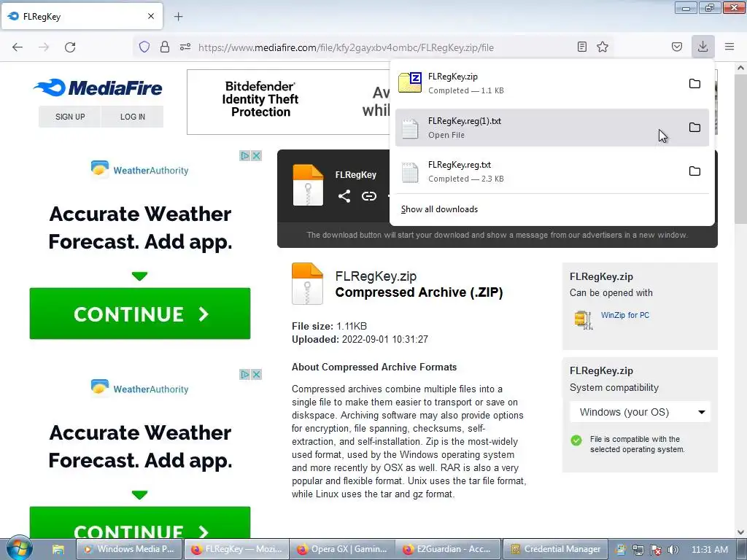
Task: Show FLRegKey.zip in its containing folder
Action: pyautogui.click(x=694, y=84)
